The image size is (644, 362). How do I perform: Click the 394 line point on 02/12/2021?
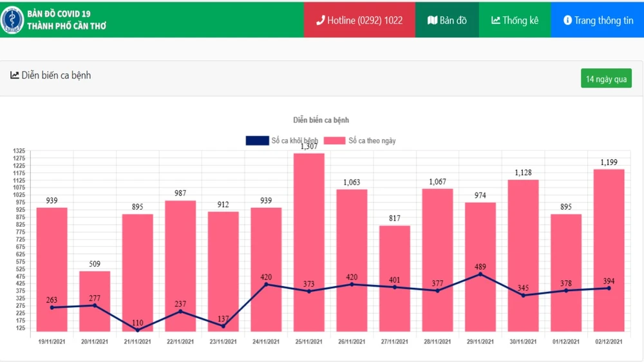609,288
